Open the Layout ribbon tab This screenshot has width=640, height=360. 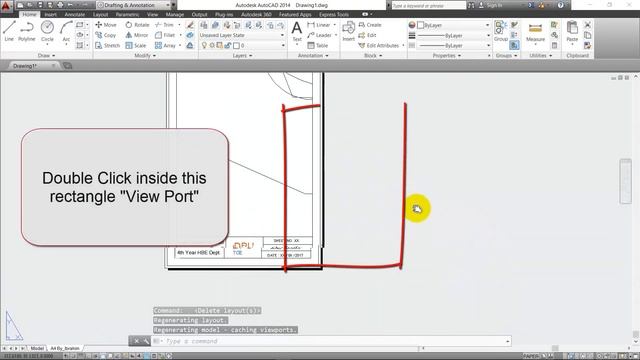click(x=100, y=14)
